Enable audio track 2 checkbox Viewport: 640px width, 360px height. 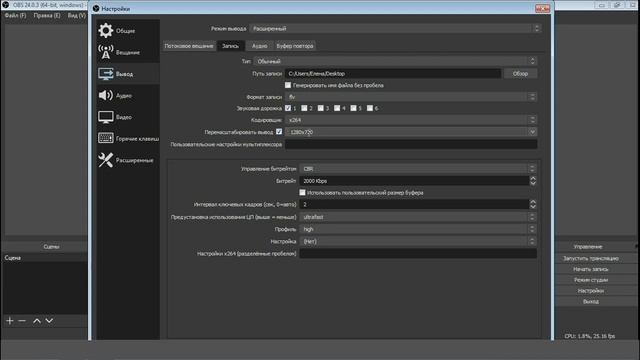304,108
